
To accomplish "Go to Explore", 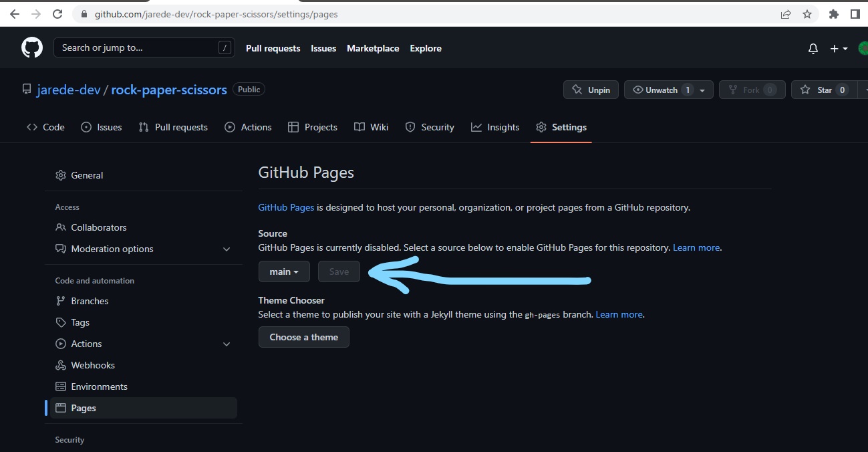I will click(x=426, y=48).
